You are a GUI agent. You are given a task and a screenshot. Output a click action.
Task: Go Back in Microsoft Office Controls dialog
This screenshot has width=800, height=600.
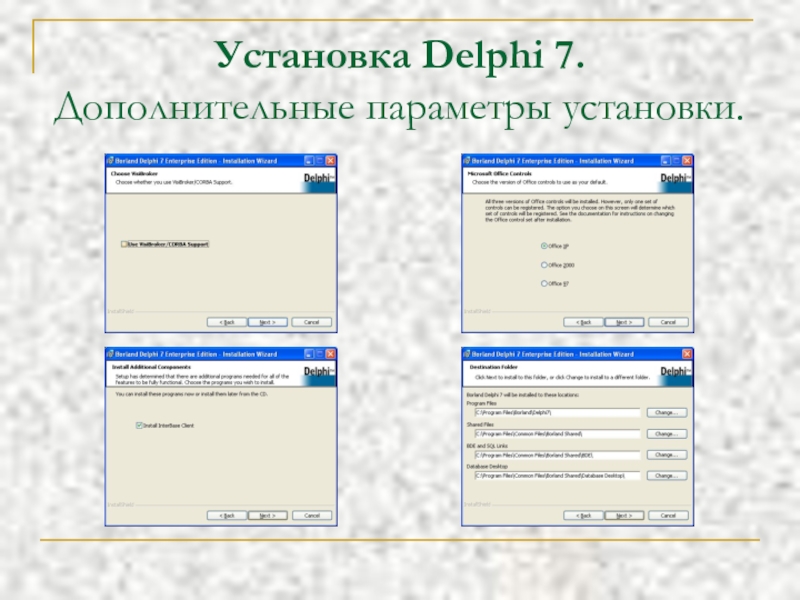(x=583, y=322)
